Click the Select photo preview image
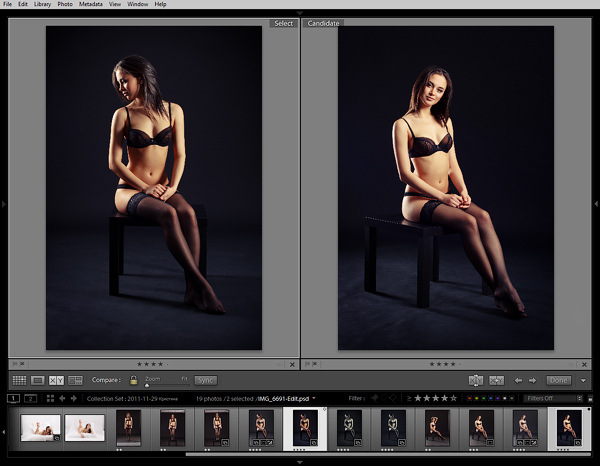Image resolution: width=600 pixels, height=466 pixels. (154, 188)
